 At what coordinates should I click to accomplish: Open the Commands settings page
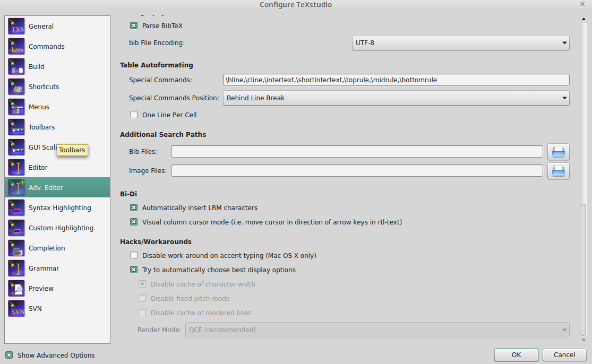coord(57,46)
